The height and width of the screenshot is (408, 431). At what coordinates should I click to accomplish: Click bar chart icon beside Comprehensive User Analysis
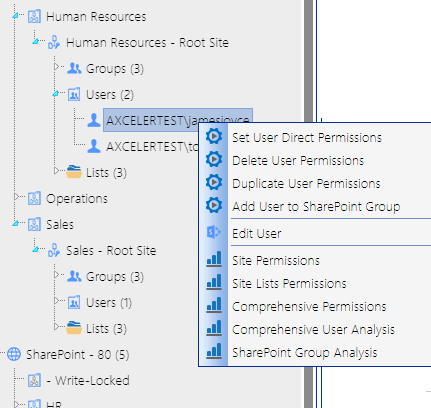pos(214,328)
